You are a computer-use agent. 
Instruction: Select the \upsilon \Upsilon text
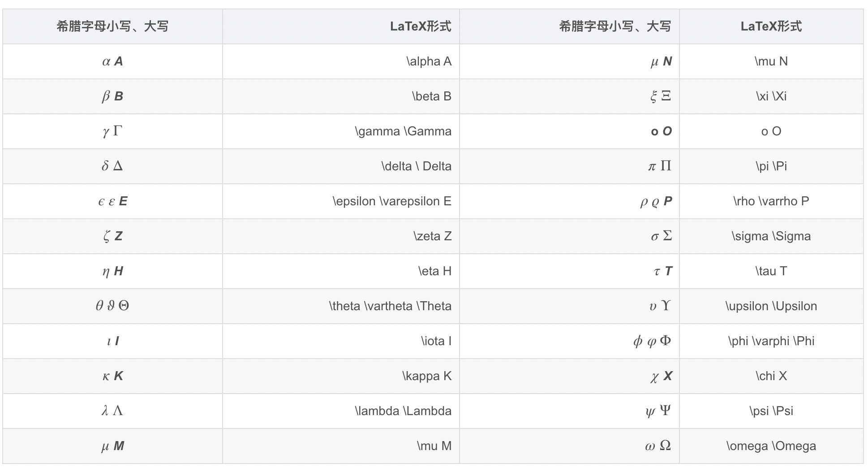[771, 306]
